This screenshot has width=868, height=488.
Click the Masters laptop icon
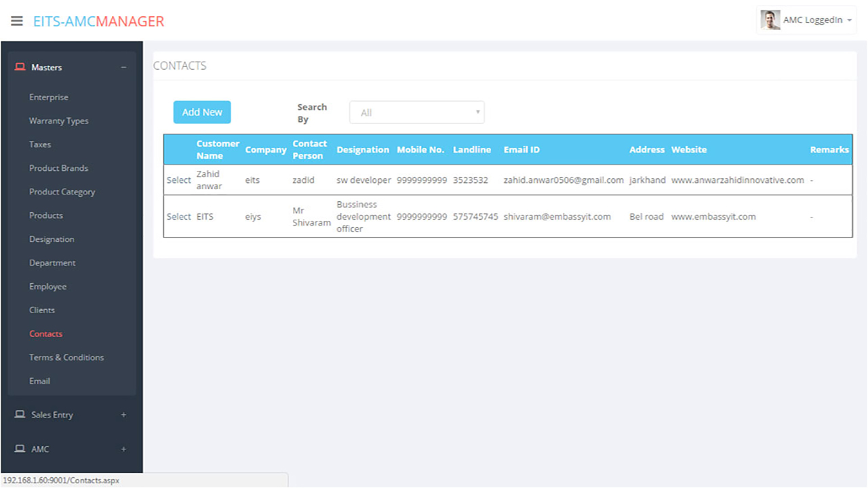pos(20,67)
